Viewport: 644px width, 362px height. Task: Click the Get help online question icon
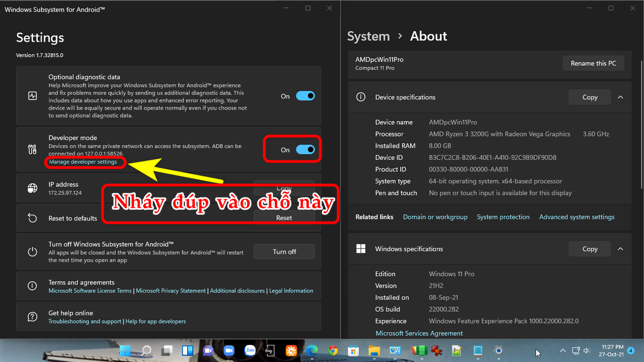[x=33, y=317]
